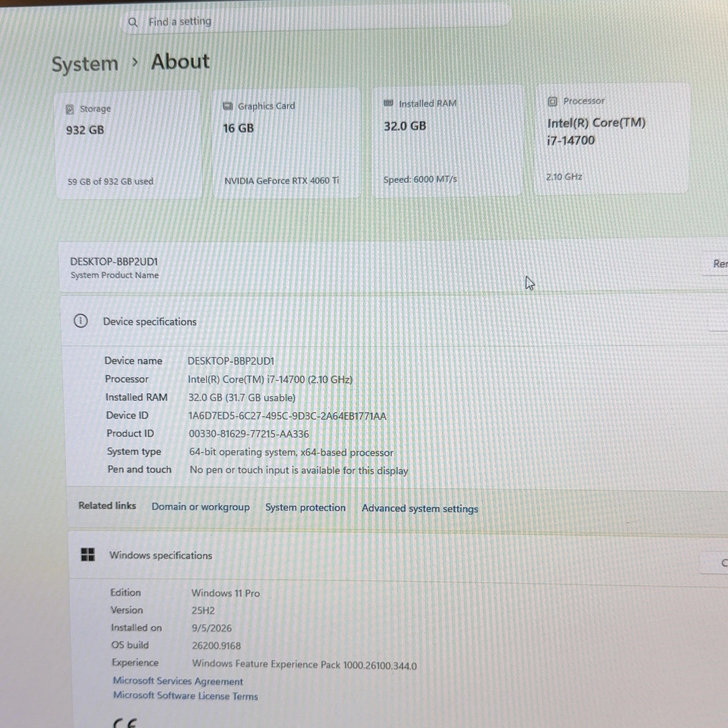Open System protection link
This screenshot has height=728, width=728.
click(x=305, y=508)
